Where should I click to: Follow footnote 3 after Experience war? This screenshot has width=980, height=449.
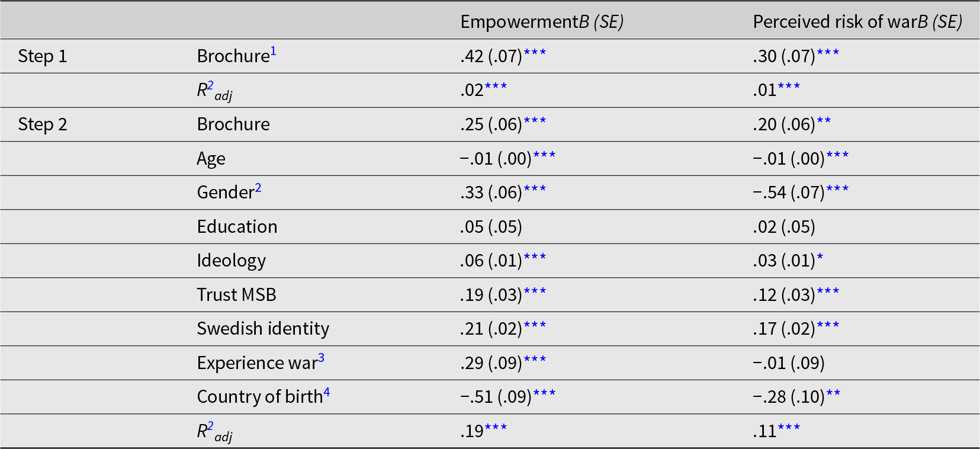322,359
